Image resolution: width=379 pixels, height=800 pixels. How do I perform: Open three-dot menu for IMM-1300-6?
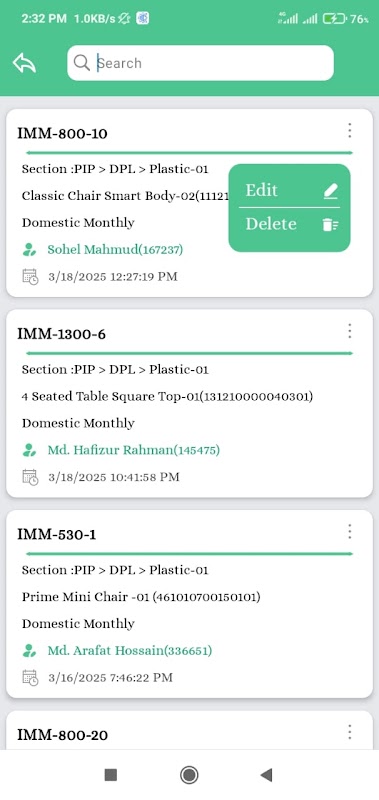point(349,331)
